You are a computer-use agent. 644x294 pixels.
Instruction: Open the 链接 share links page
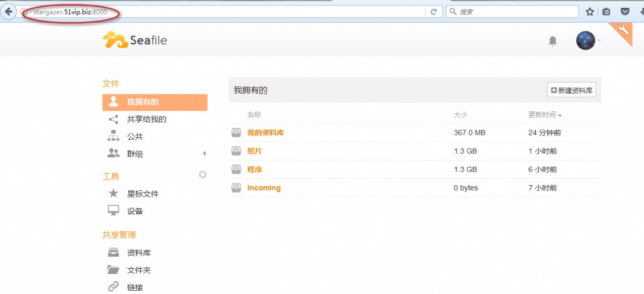click(135, 287)
